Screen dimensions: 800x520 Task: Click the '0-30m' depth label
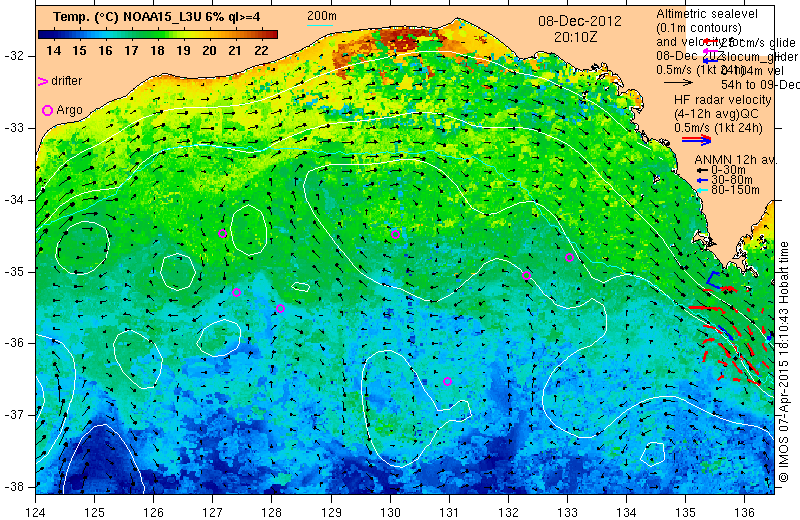click(728, 170)
